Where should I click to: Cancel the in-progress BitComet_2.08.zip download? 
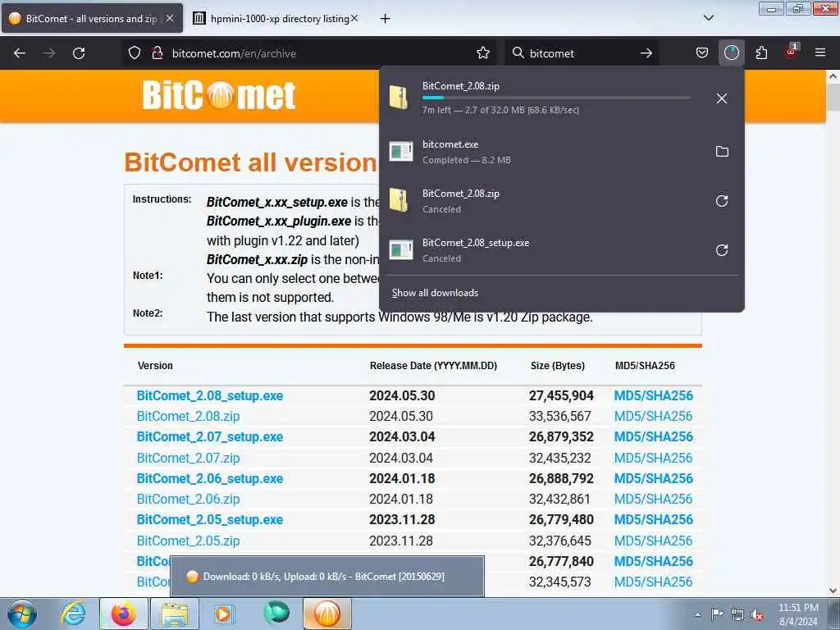click(722, 98)
